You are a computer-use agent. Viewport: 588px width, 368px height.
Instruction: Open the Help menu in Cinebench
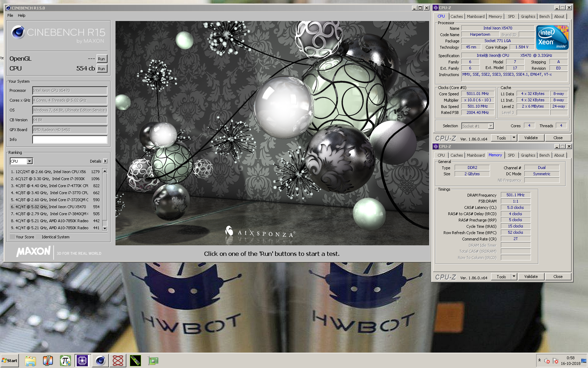click(22, 15)
